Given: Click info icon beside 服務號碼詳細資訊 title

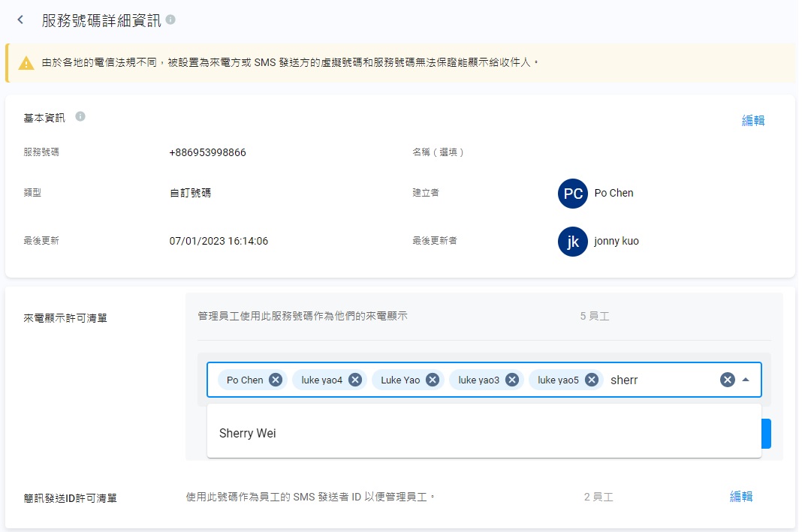Looking at the screenshot, I should tap(171, 20).
